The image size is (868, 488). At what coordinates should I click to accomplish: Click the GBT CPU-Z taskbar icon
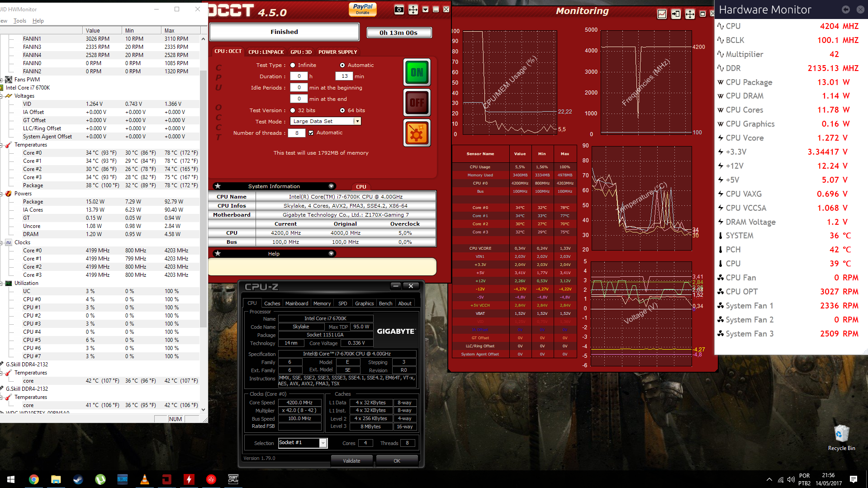233,479
